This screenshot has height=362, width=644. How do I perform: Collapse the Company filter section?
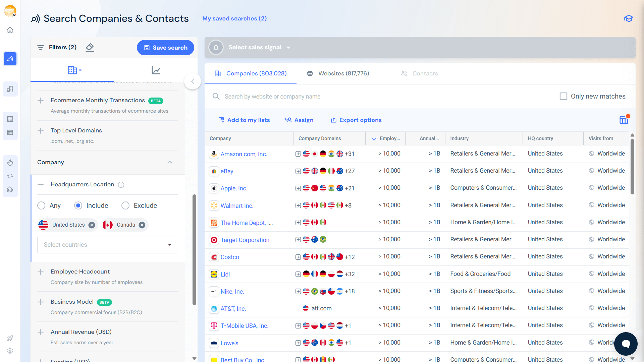click(x=170, y=162)
